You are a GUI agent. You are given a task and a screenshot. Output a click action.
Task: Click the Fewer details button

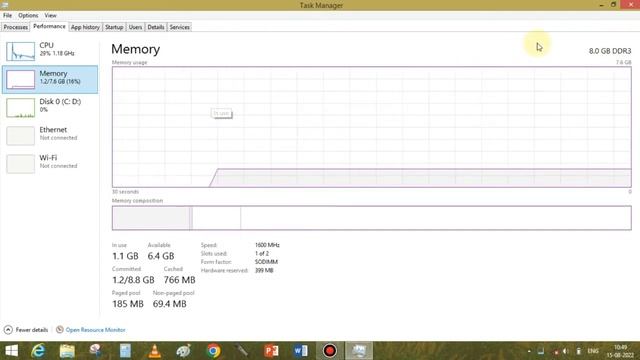pos(26,329)
